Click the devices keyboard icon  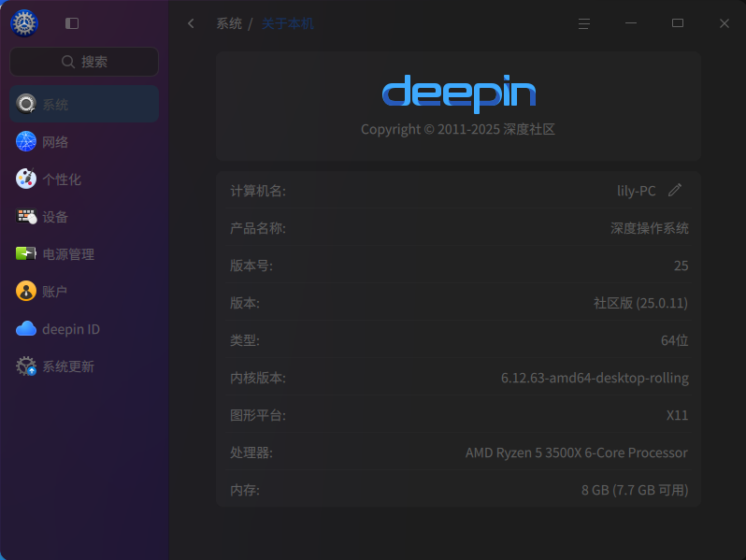tap(26, 217)
